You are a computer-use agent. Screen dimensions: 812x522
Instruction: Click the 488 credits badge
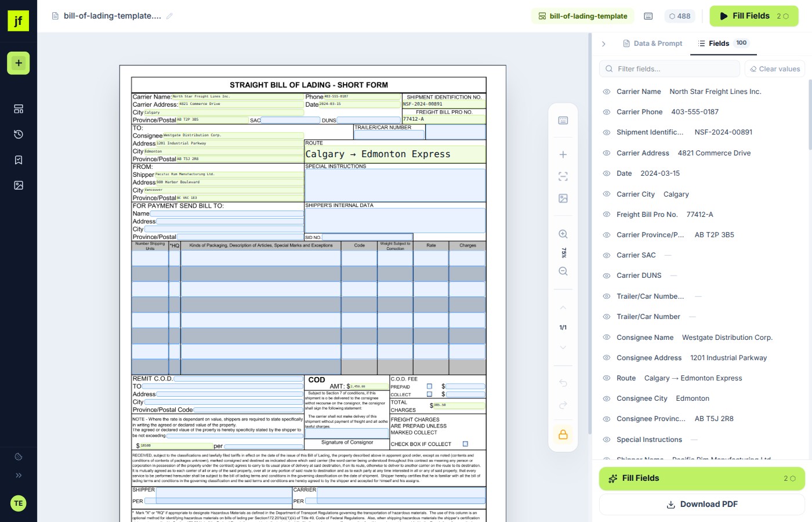coord(680,16)
